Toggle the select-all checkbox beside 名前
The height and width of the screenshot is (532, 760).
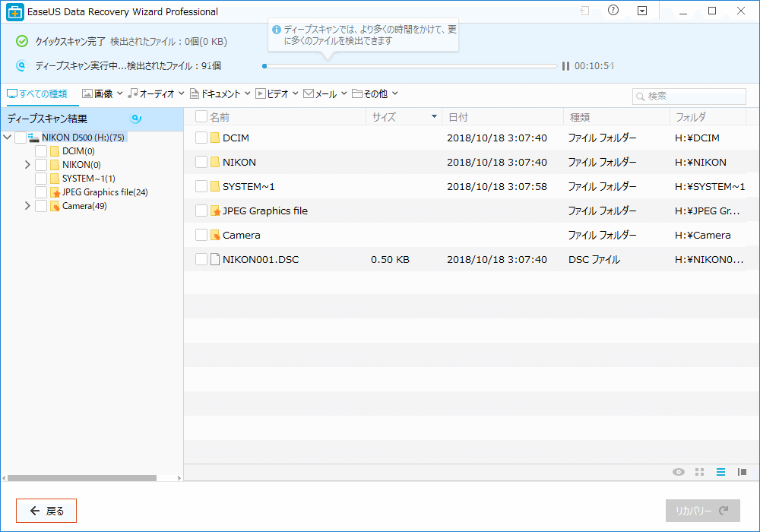click(201, 117)
